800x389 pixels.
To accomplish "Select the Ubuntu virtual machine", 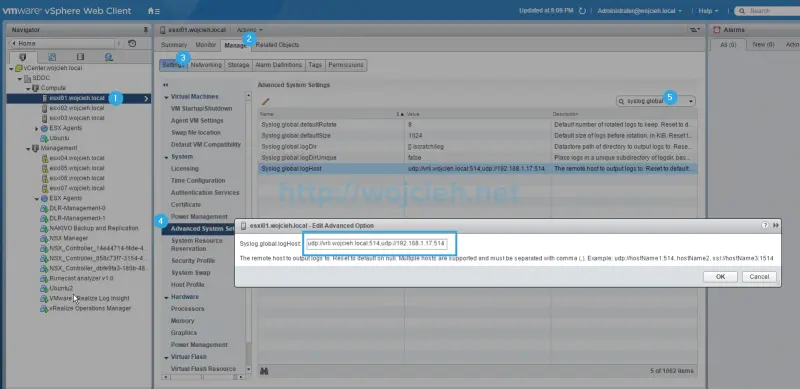I will 59,138.
